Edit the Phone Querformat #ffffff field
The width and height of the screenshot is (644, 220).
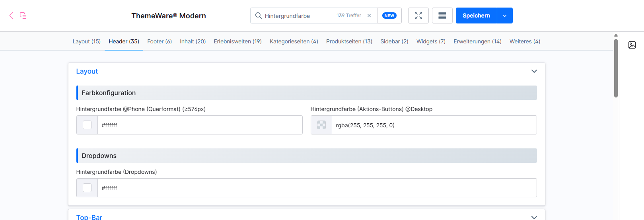(x=200, y=125)
